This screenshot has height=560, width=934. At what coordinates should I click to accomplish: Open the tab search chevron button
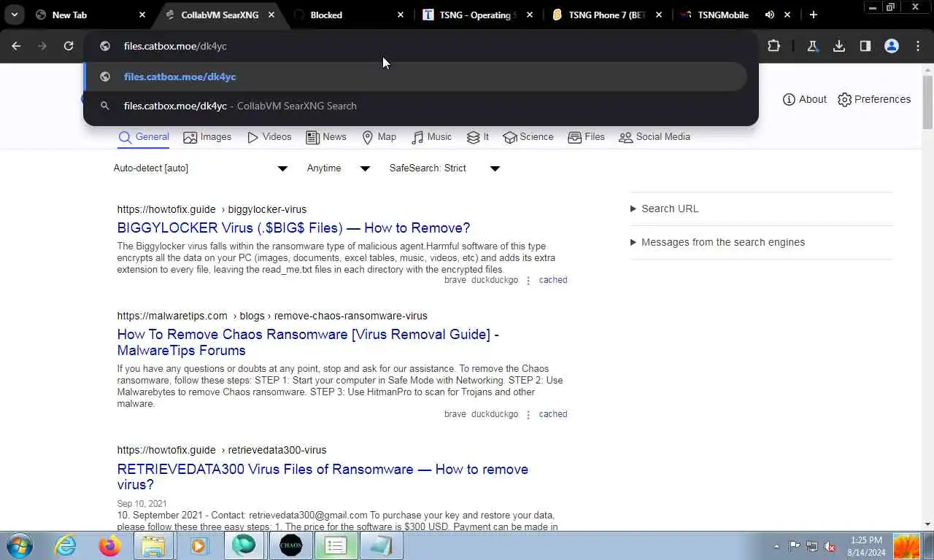pos(15,15)
